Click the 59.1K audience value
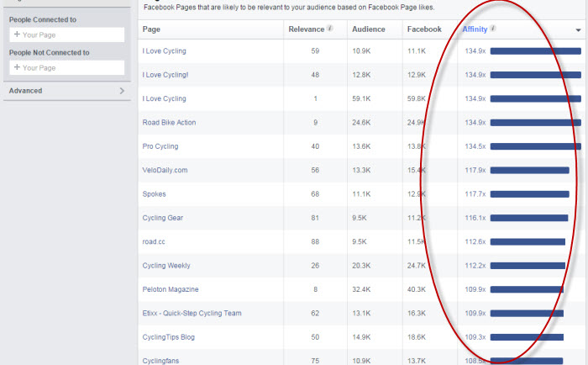Image resolution: width=588 pixels, height=365 pixels. click(x=361, y=98)
